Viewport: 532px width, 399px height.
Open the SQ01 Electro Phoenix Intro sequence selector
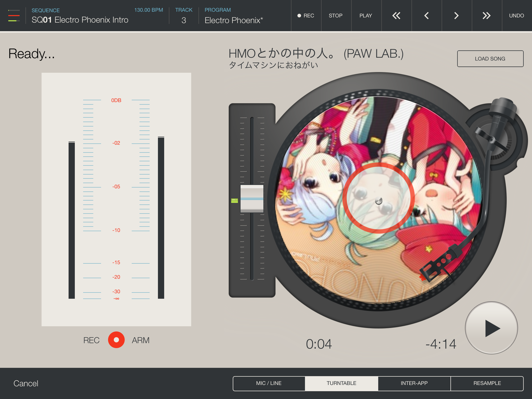pos(80,20)
